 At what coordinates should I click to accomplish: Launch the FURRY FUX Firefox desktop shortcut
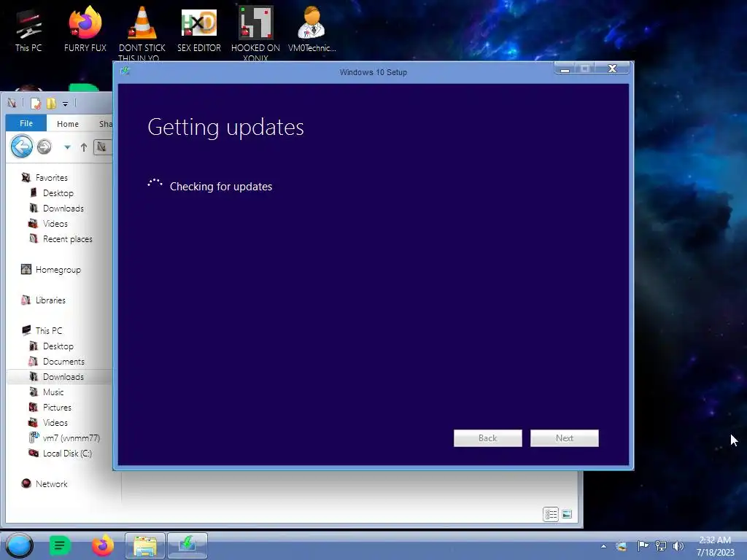click(x=85, y=29)
